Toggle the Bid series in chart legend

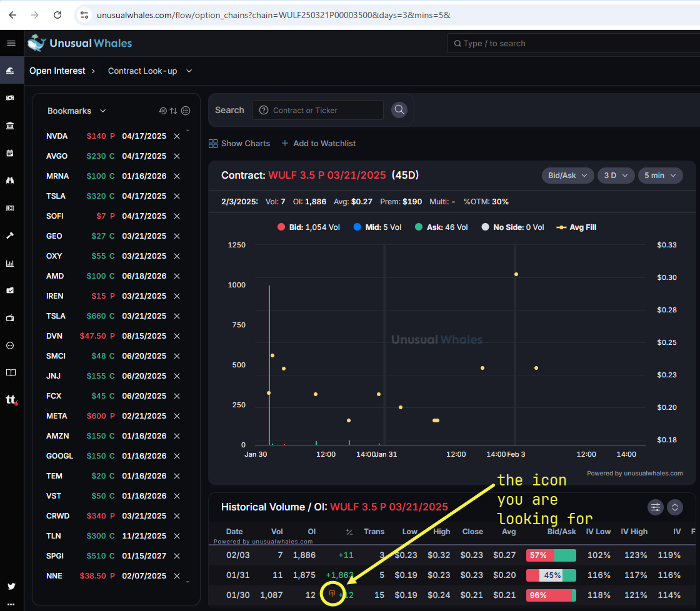point(309,227)
